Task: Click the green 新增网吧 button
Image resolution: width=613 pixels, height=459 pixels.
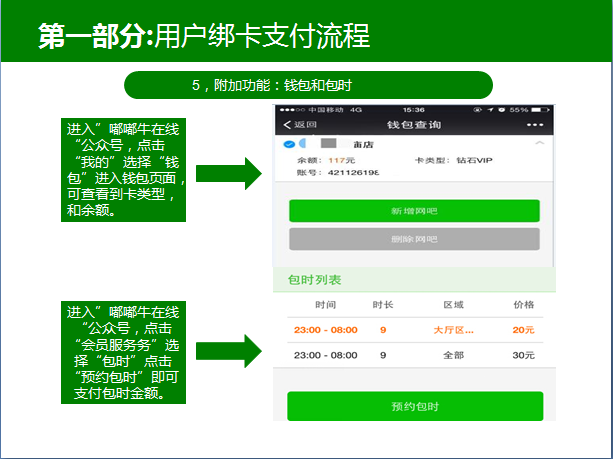Action: point(414,211)
